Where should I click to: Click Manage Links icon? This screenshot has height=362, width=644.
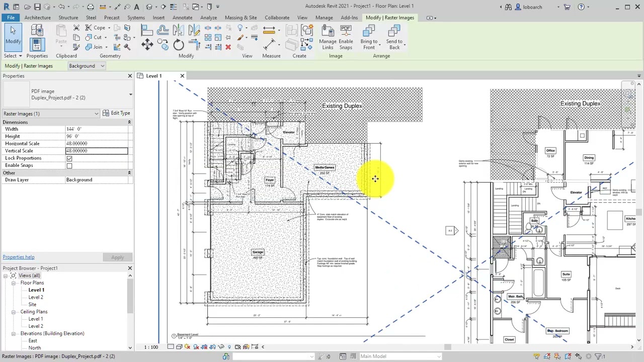pos(328,38)
